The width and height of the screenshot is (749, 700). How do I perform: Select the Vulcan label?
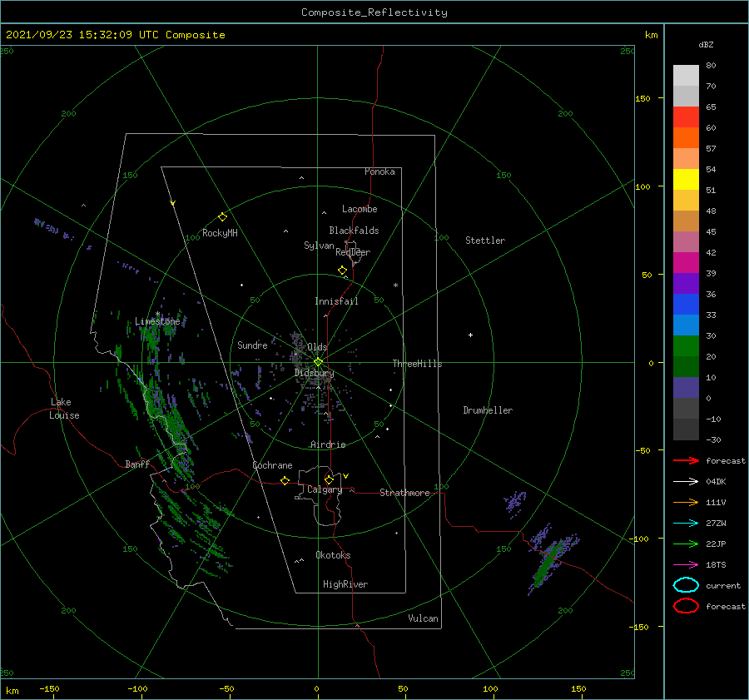pos(424,618)
